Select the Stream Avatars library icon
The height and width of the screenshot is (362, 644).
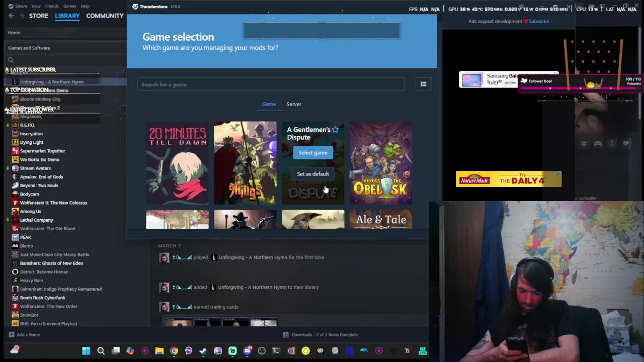coord(15,168)
